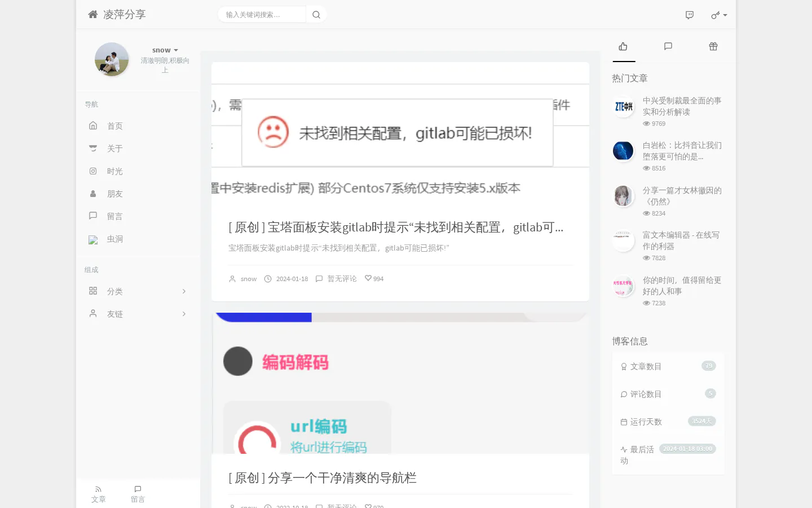The image size is (812, 508).
Task: Click the 评论数目 row in blog info
Action: click(x=668, y=394)
